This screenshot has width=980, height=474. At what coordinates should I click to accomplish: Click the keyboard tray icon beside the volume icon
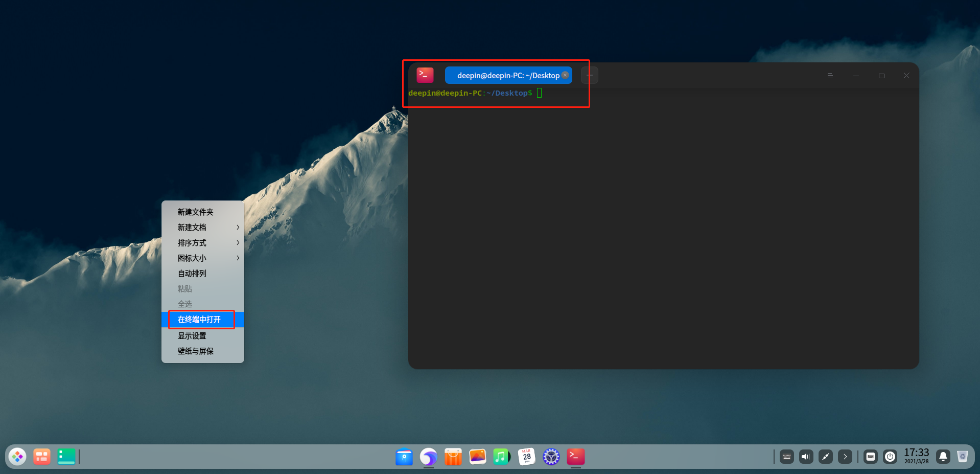tap(787, 457)
